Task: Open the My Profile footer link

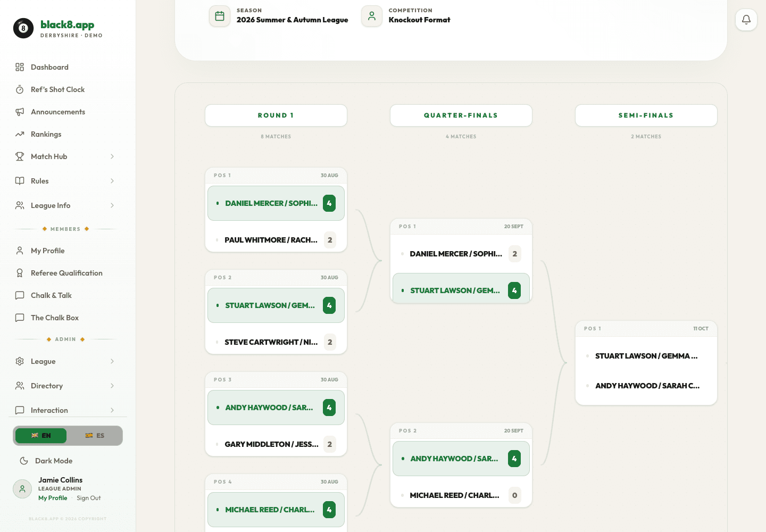Action: tap(53, 498)
